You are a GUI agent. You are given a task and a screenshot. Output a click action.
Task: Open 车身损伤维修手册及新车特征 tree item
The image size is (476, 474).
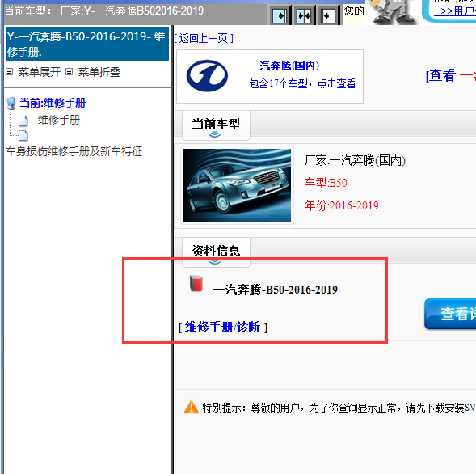point(74,151)
